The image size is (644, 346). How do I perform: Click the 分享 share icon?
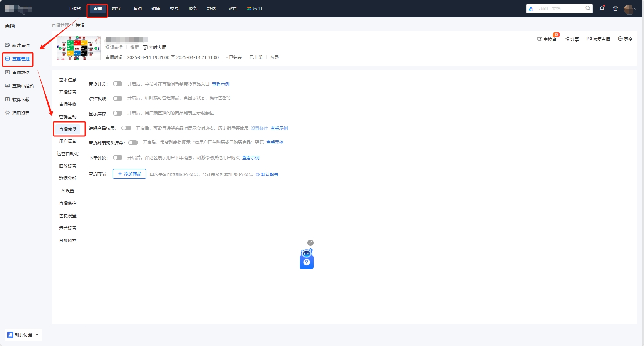coord(567,39)
